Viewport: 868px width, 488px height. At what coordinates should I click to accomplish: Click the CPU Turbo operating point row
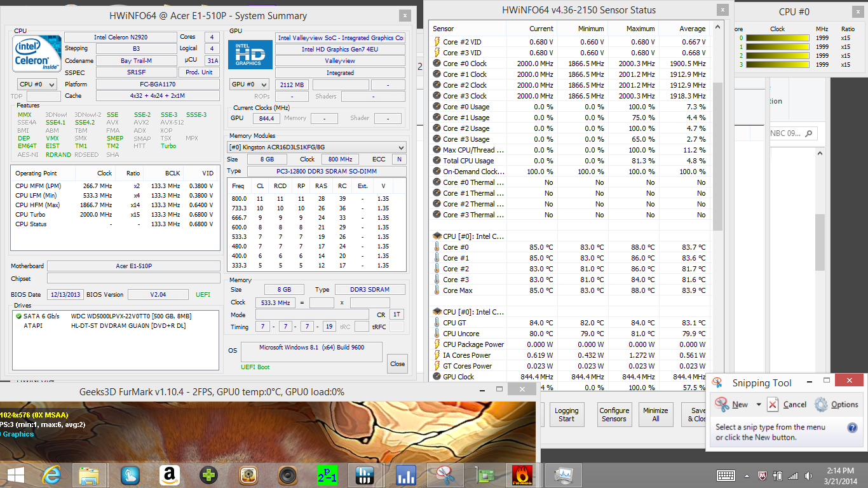pos(114,214)
